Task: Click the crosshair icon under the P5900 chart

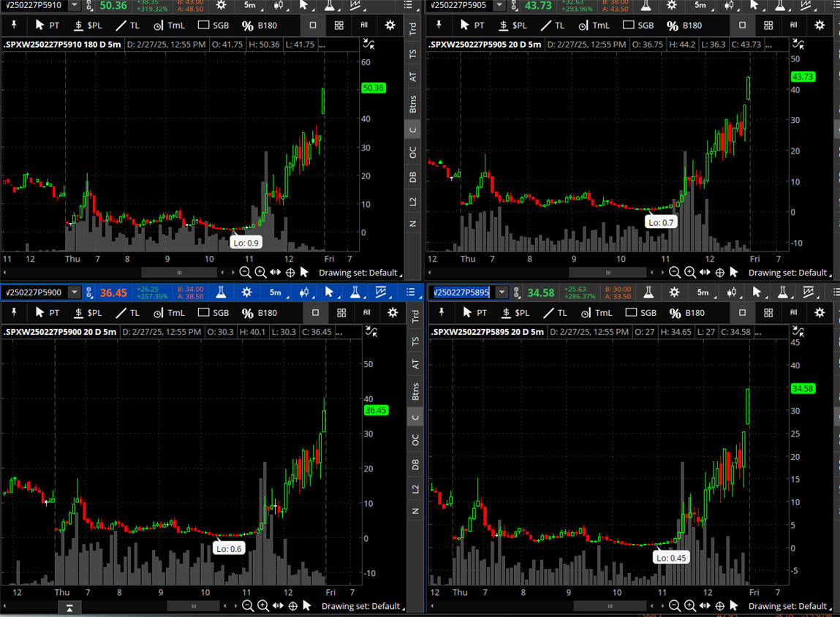Action: tap(292, 606)
